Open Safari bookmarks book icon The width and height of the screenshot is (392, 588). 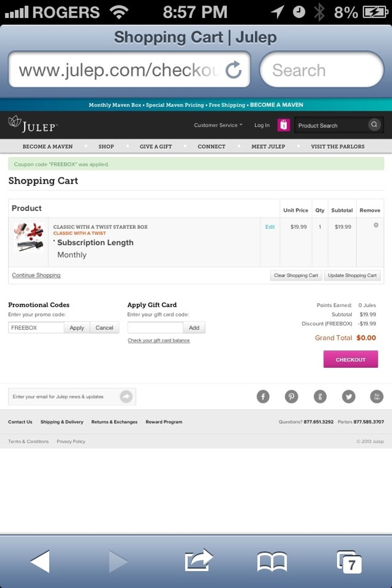(x=272, y=561)
